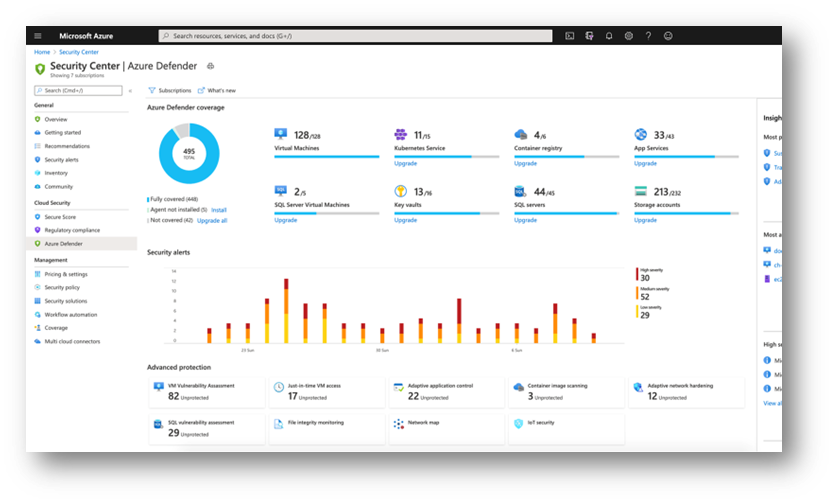Click the SQL Server Virtual Machines icon
The width and height of the screenshot is (834, 504).
pyautogui.click(x=281, y=191)
